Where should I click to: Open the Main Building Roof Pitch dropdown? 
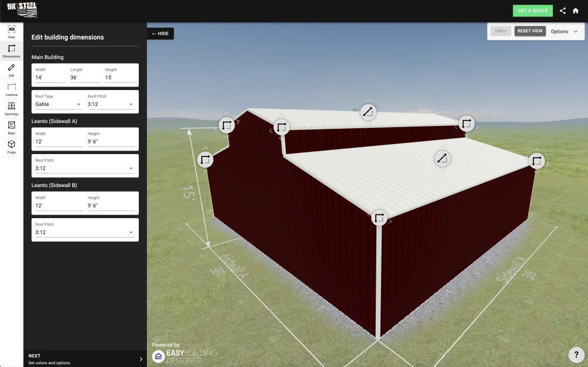[111, 104]
